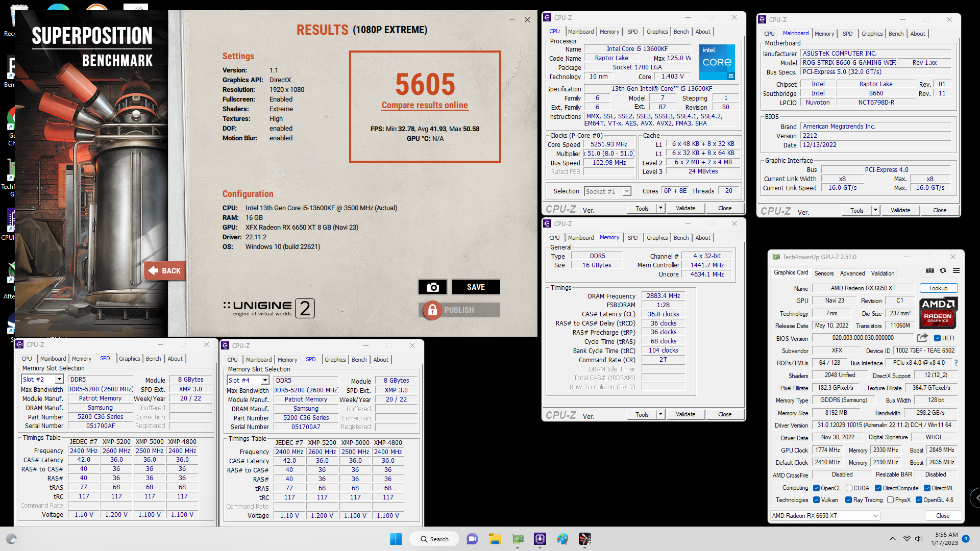
Task: Click the weather widget icon on taskbar
Action: click(x=11, y=539)
